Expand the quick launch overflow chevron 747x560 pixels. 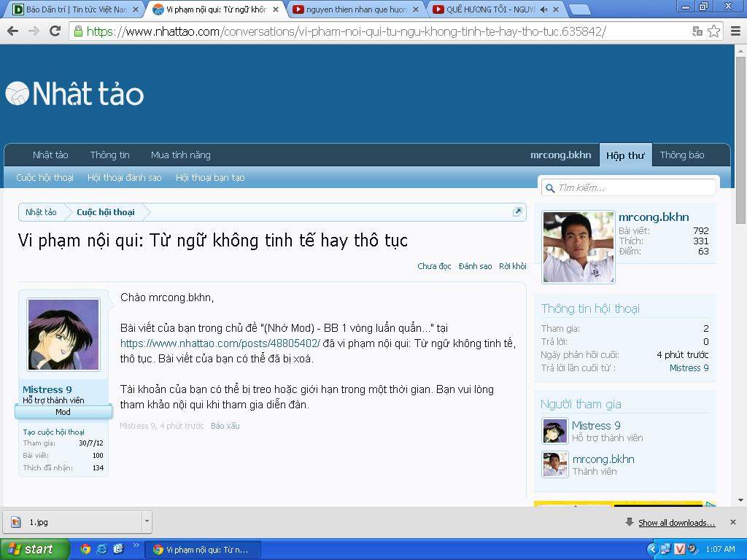136,545
